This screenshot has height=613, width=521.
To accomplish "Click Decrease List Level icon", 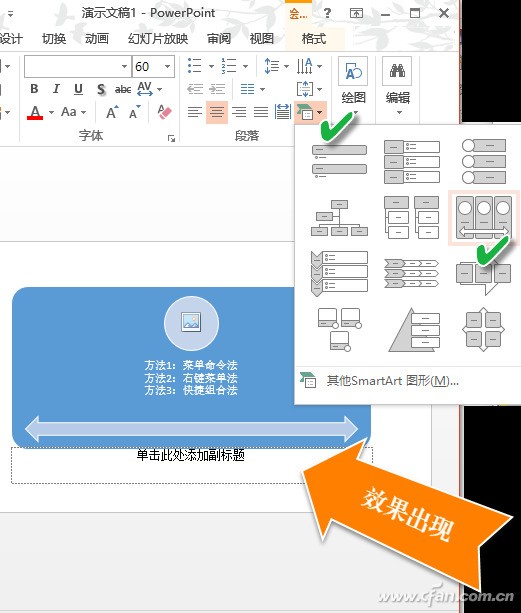I will 195,89.
